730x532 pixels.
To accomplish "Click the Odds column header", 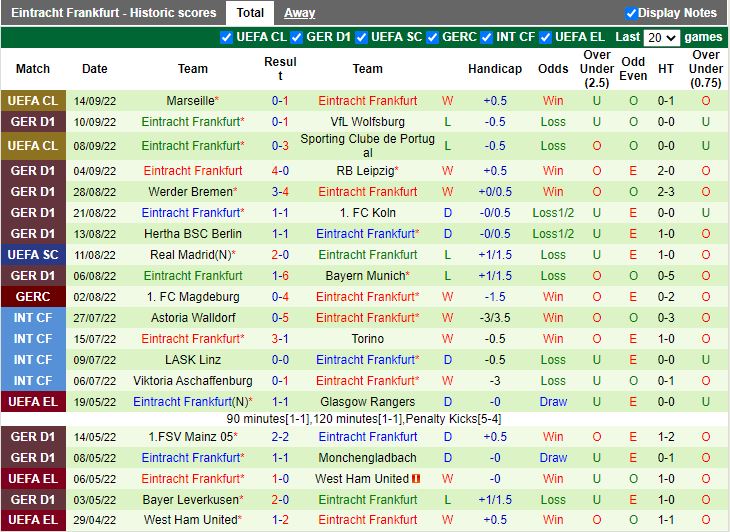I will click(x=553, y=69).
